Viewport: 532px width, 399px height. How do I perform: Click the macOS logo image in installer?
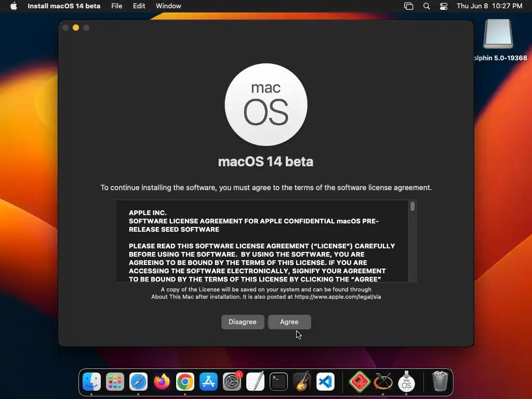coord(266,104)
